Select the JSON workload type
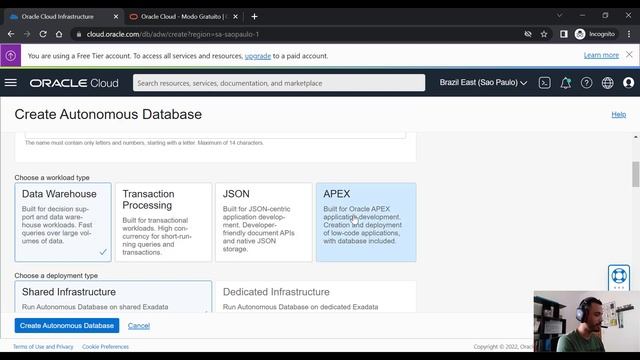Screen dimensions: 640x360 coord(264,222)
